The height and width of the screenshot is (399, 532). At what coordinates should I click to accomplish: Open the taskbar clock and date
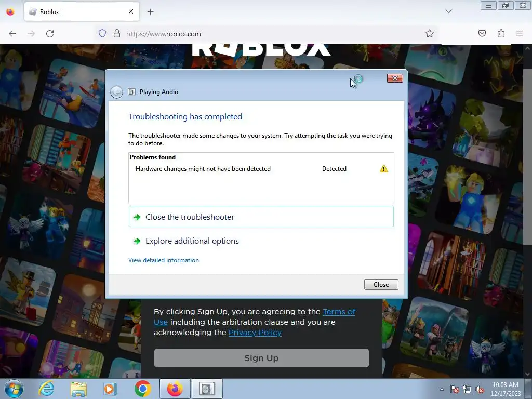[506, 389]
